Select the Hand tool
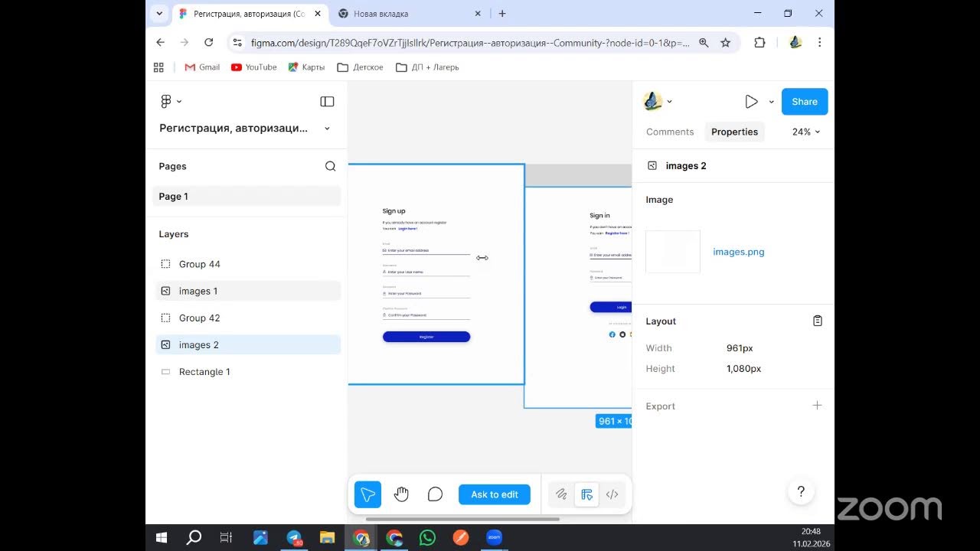This screenshot has width=980, height=551. (x=401, y=494)
